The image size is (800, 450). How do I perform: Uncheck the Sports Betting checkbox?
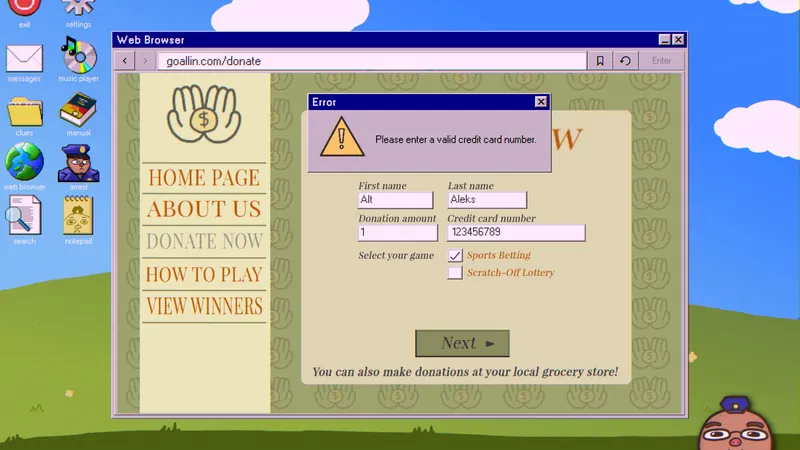click(455, 255)
